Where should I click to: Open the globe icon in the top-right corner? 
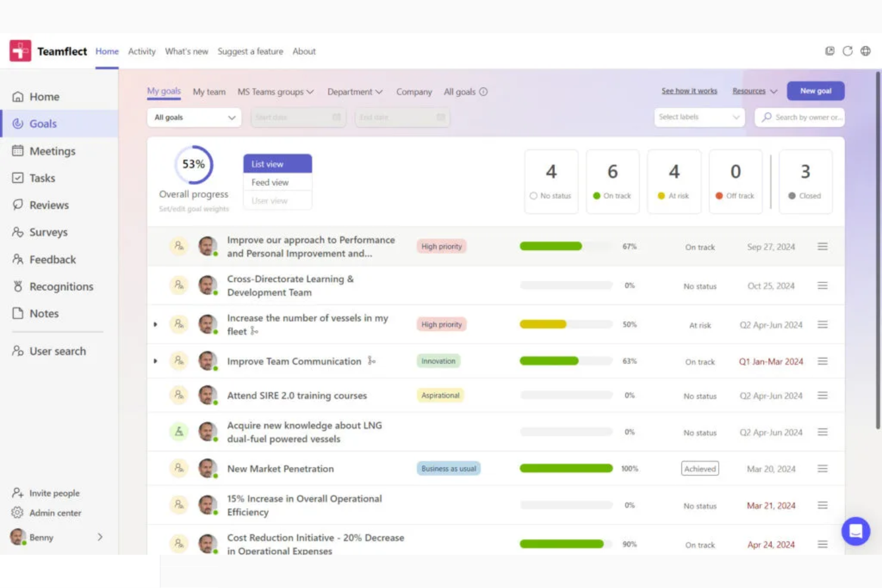click(x=865, y=51)
